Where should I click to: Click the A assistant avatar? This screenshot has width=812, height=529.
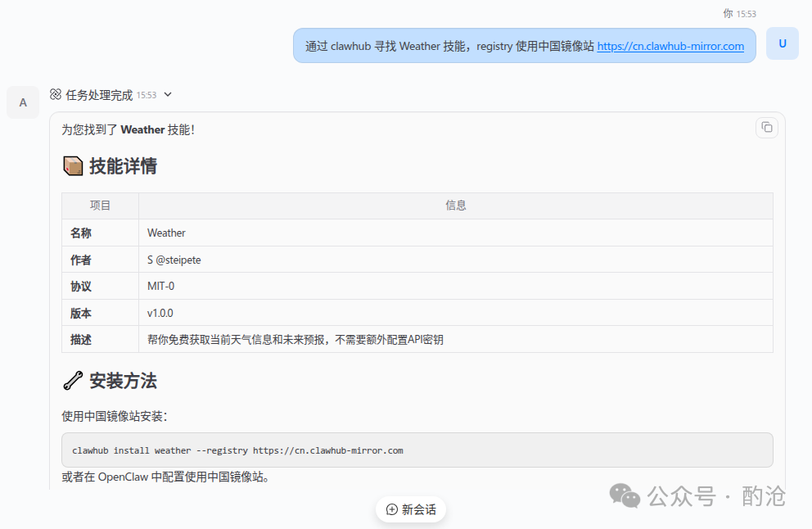click(x=22, y=102)
